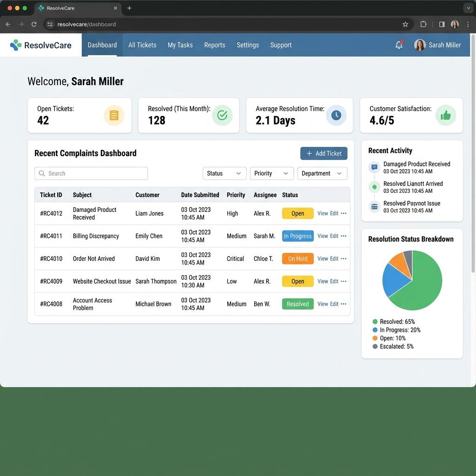Click the Damaged Product Received activity icon

click(374, 167)
